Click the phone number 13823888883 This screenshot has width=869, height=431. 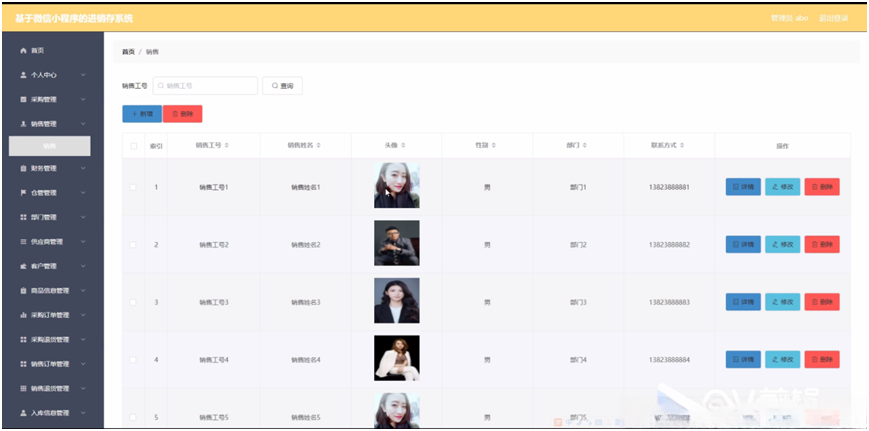pos(669,302)
